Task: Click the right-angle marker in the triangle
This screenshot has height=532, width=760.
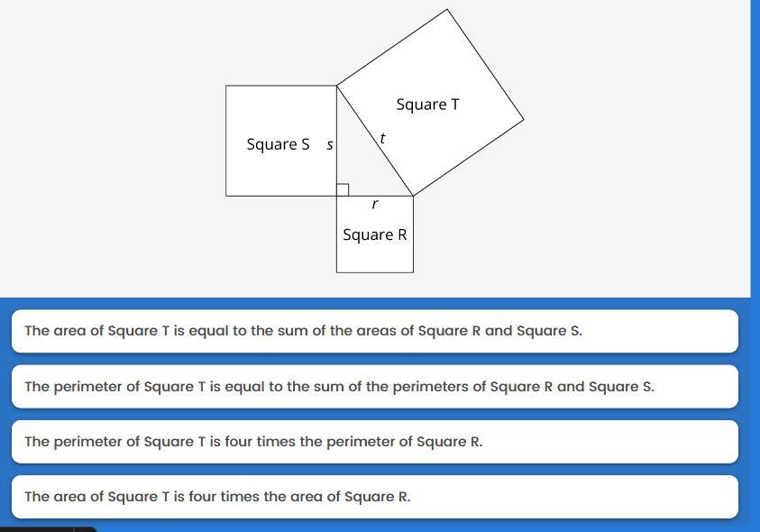Action: click(343, 189)
